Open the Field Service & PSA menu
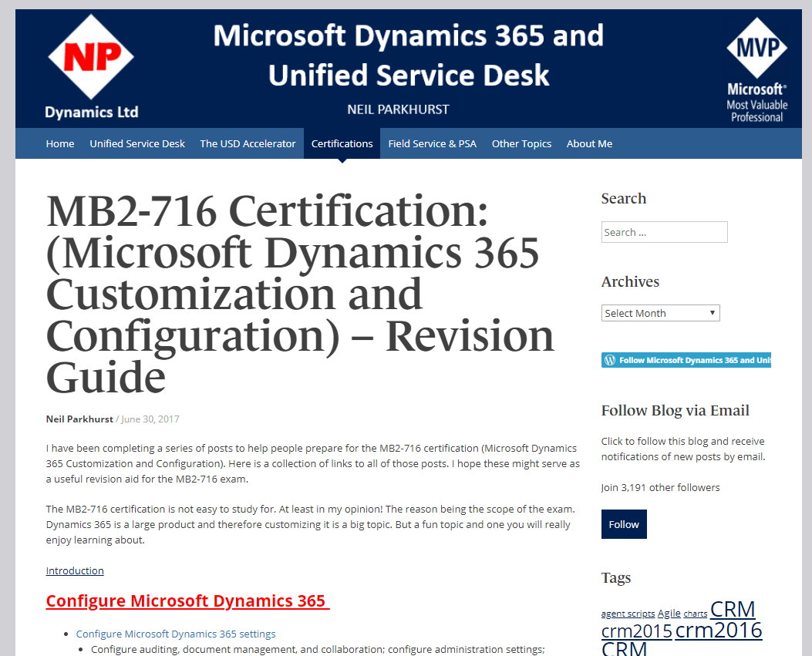The image size is (812, 656). (433, 143)
